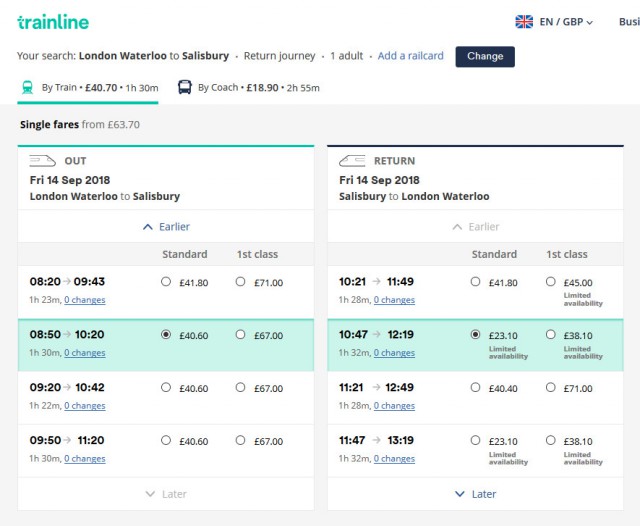
Task: Click the outbound train icon beside OUT
Action: coord(42,161)
